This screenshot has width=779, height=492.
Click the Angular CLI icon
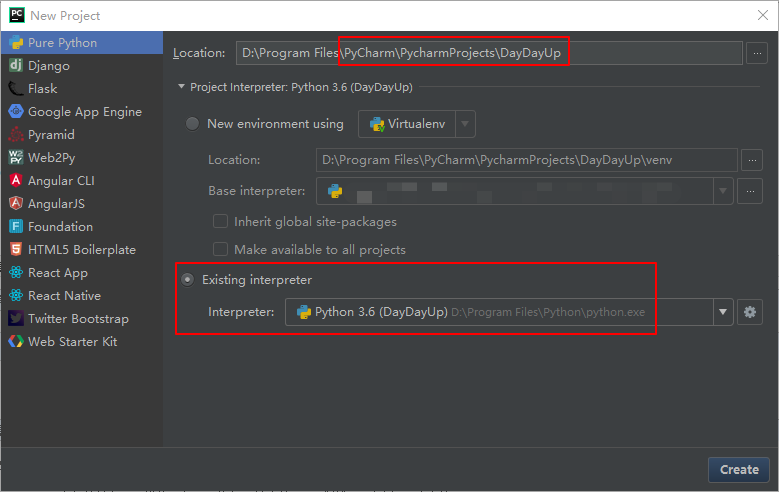(16, 180)
